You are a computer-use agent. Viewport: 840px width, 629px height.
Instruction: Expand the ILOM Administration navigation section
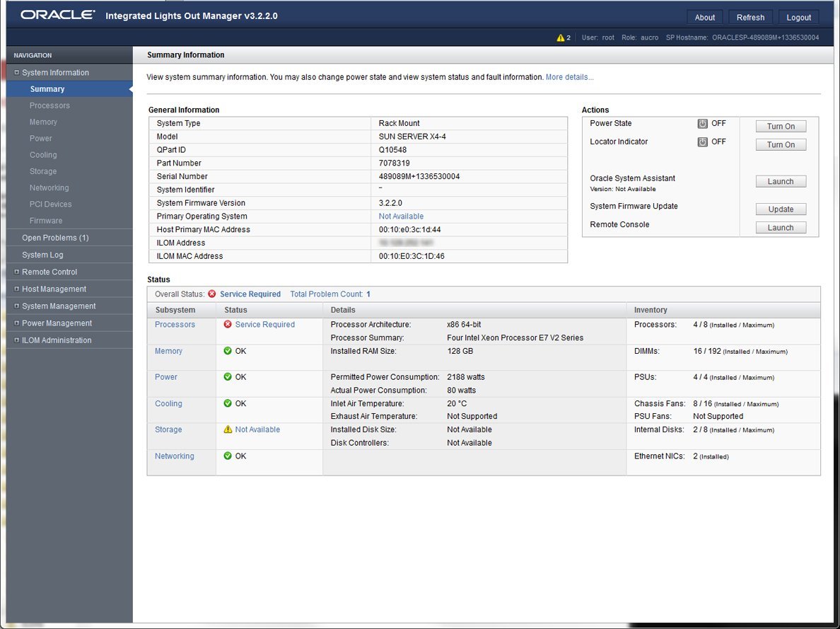(x=16, y=340)
